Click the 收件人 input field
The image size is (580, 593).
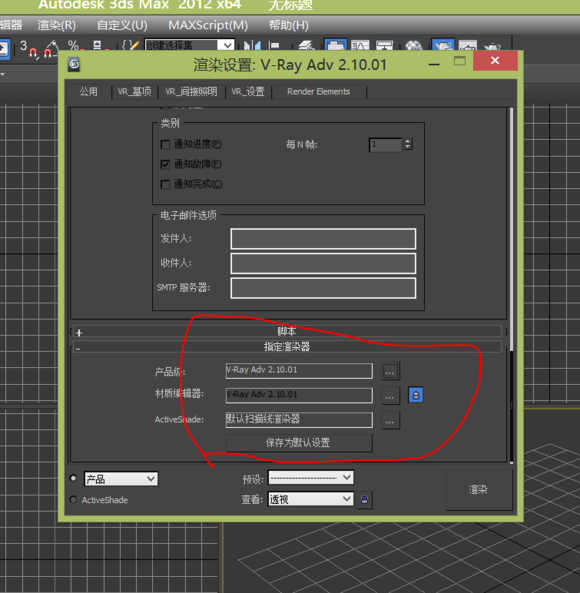pos(323,263)
